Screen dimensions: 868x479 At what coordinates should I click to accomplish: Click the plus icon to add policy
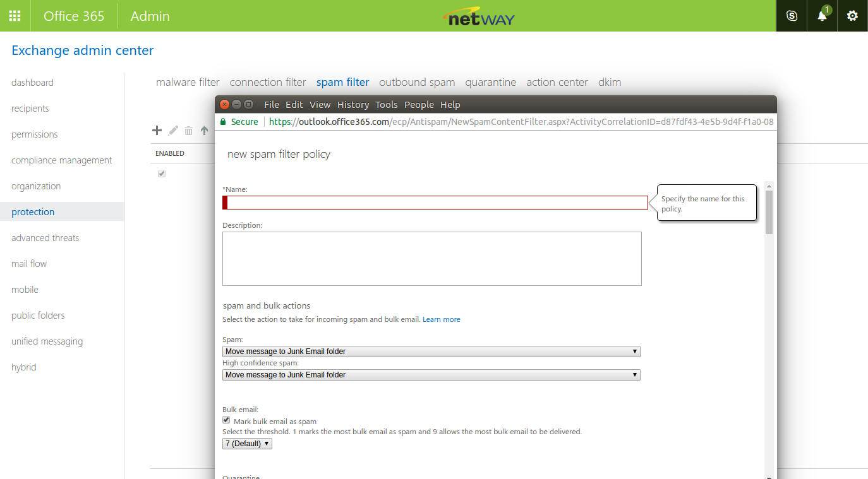click(157, 131)
